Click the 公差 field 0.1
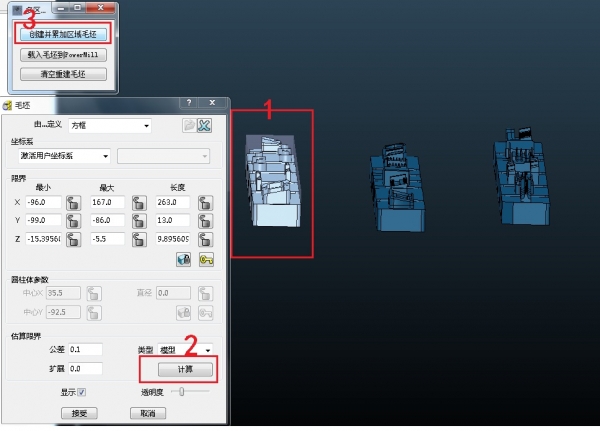This screenshot has width=600, height=431. [85, 349]
